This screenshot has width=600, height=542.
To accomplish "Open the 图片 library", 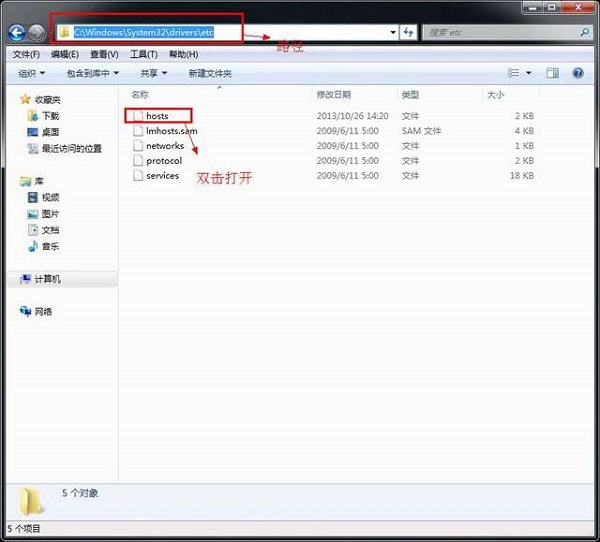I will (x=50, y=214).
